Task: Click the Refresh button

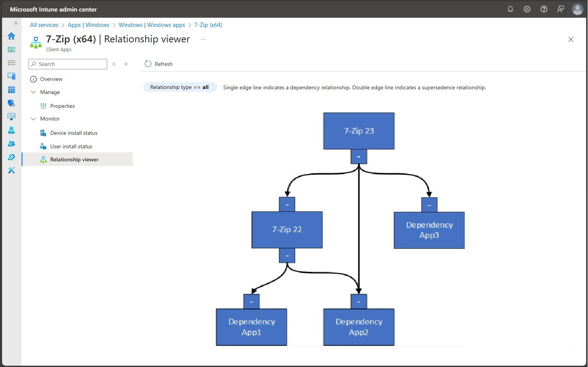Action: click(158, 64)
